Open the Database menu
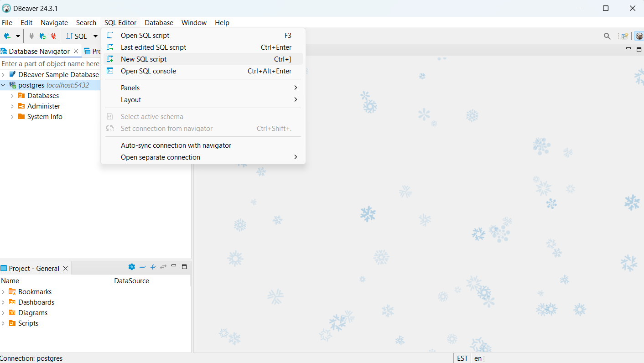The height and width of the screenshot is (363, 644). (159, 22)
